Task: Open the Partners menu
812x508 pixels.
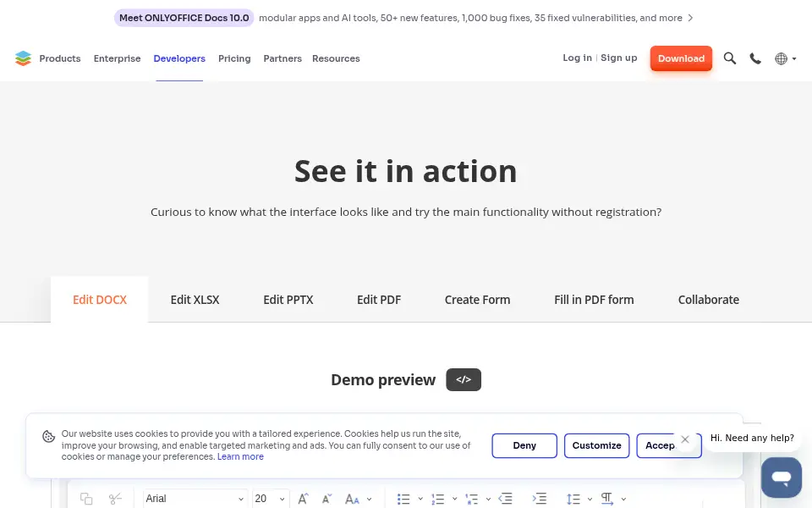Action: pos(283,58)
